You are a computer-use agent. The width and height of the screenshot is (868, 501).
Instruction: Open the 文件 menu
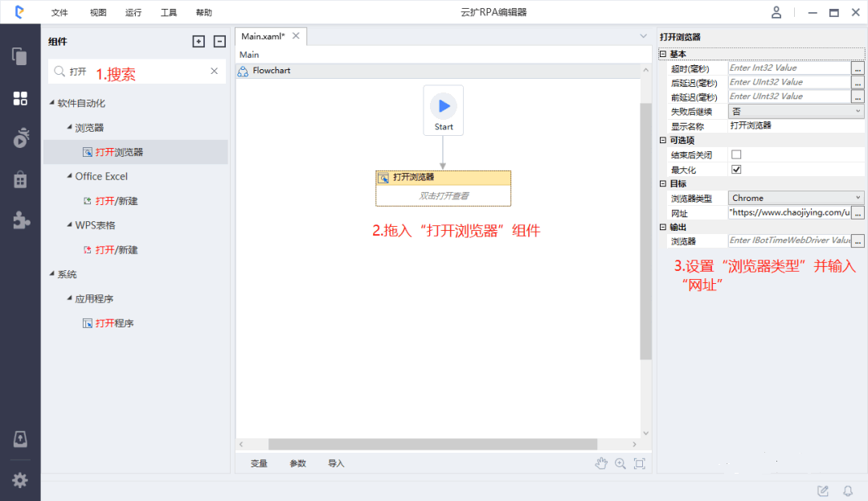59,13
